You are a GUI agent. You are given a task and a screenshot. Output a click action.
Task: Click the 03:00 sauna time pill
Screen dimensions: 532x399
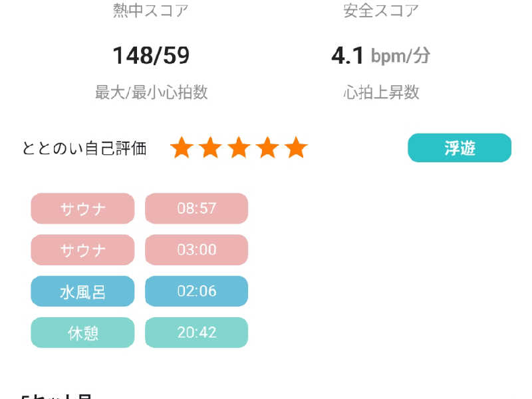tap(196, 250)
